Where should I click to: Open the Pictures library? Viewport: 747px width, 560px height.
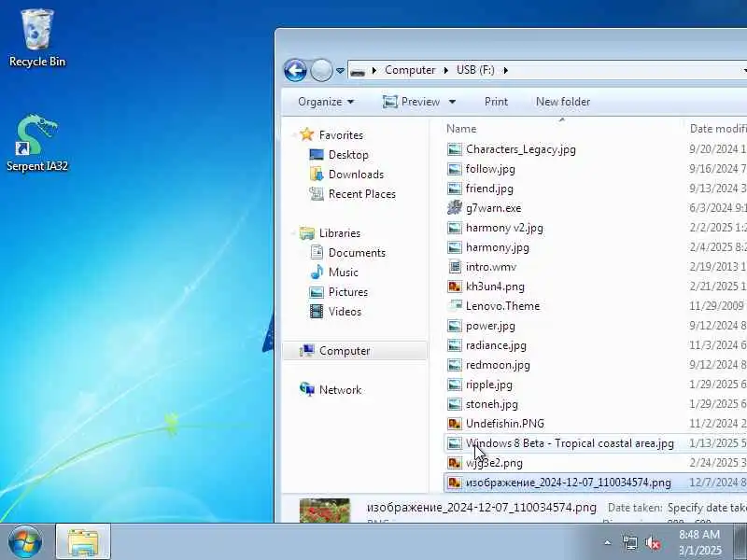pos(347,292)
